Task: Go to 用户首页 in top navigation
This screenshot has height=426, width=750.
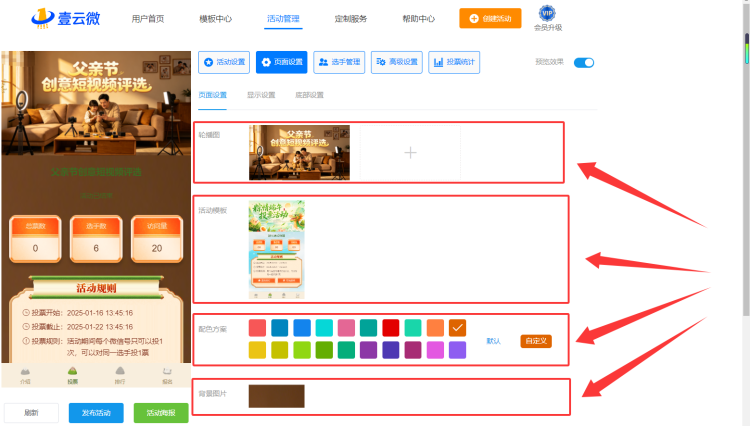Action: pos(148,19)
